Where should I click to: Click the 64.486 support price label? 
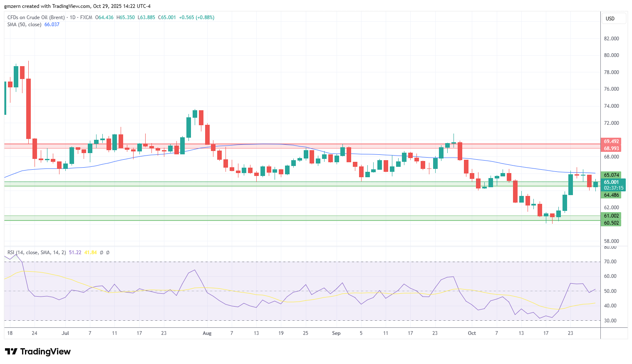click(611, 195)
